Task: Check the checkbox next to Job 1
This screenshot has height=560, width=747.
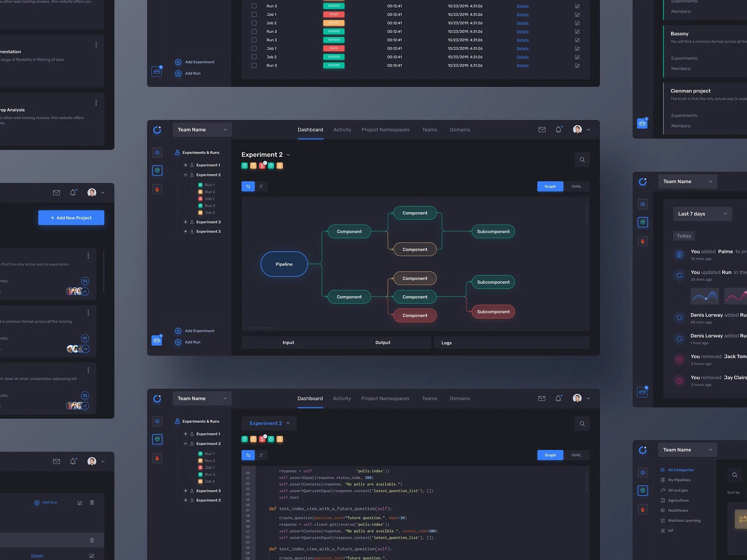Action: (x=254, y=14)
